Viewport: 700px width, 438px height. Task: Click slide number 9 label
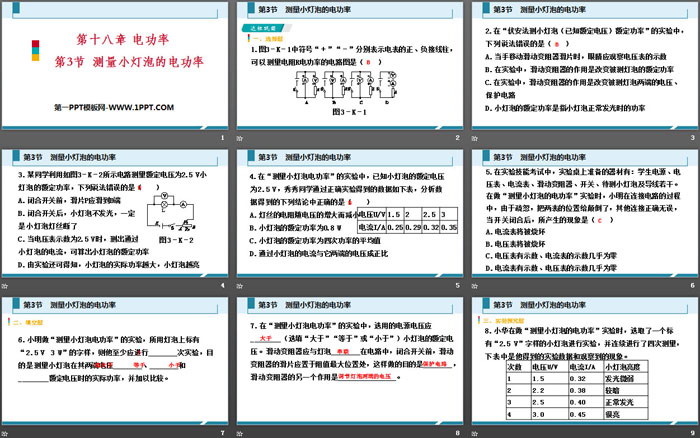pyautogui.click(x=692, y=433)
